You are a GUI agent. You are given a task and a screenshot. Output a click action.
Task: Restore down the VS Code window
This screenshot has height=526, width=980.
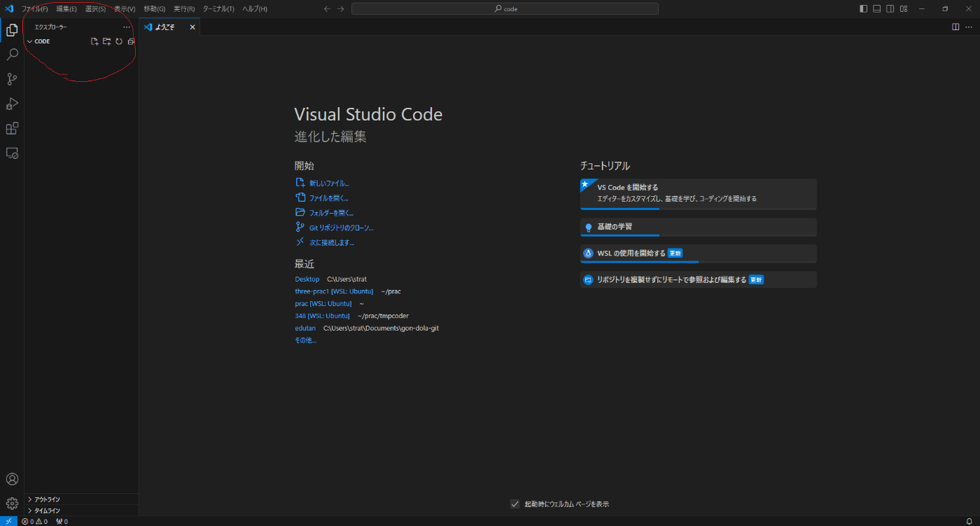[945, 8]
